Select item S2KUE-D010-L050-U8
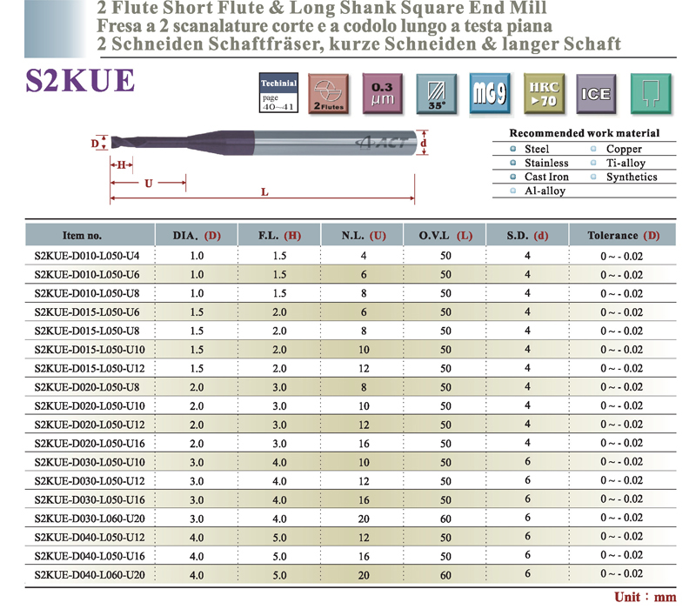This screenshot has height=616, width=696. (x=87, y=293)
